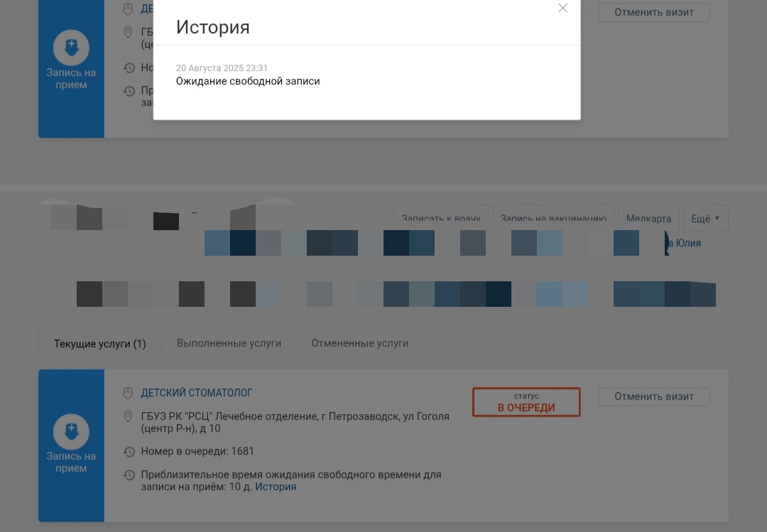The width and height of the screenshot is (767, 532).
Task: Close the История popup dialog
Action: 562,9
